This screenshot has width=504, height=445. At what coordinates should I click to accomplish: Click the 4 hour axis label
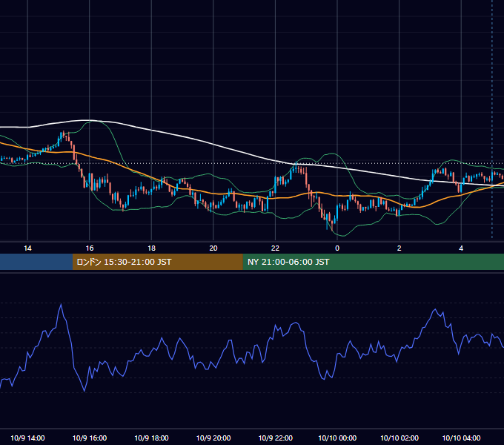click(x=461, y=248)
